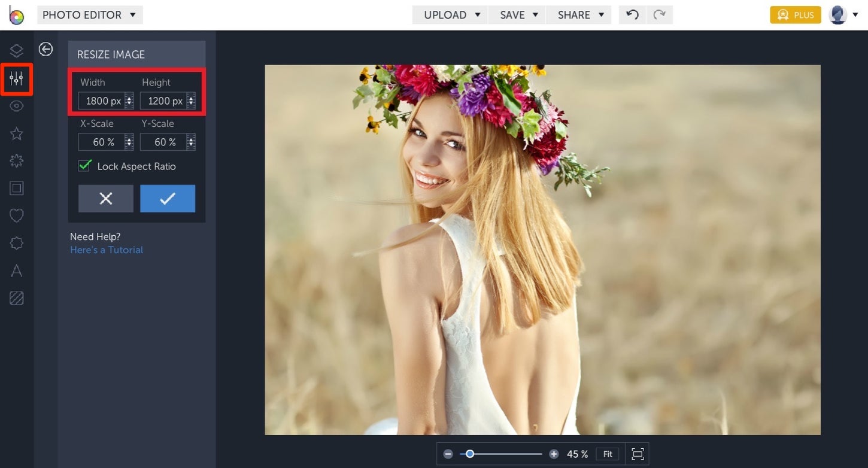The width and height of the screenshot is (868, 468).
Task: Expand the SAVE dropdown menu
Action: [516, 14]
